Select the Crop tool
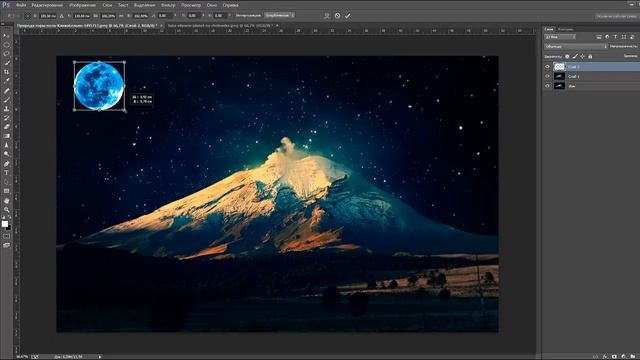640x360 pixels. coord(7,72)
